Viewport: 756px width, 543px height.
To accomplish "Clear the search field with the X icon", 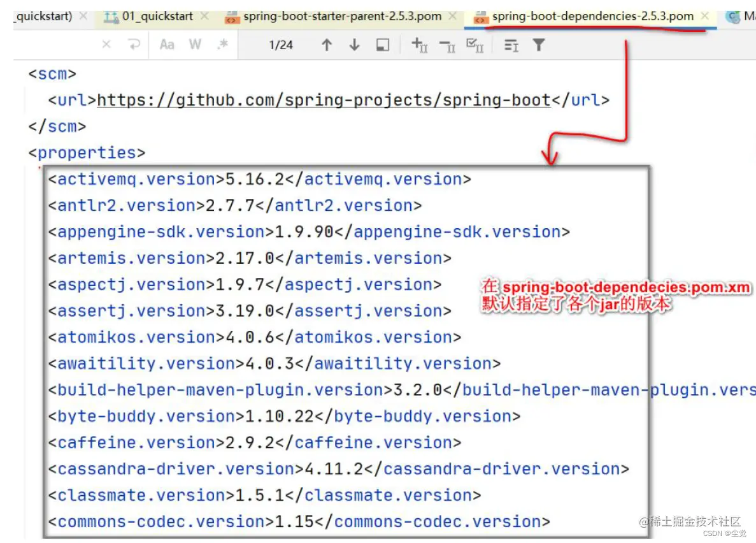I will [106, 45].
